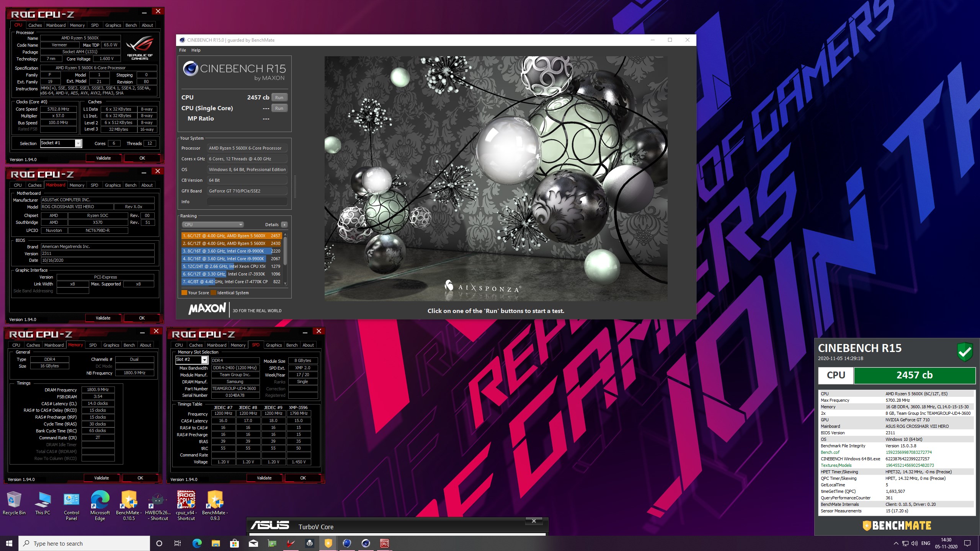Screen dimensions: 980x551
Task: Click the 2457 cb score in the BenchMate panel
Action: coord(915,375)
